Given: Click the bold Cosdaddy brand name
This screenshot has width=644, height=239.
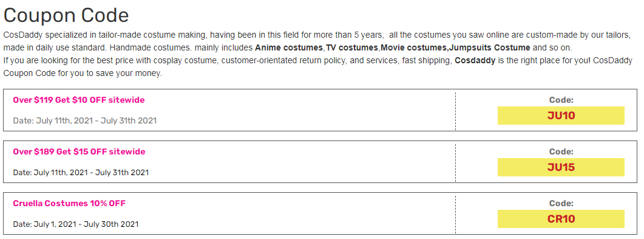Looking at the screenshot, I should coord(475,61).
